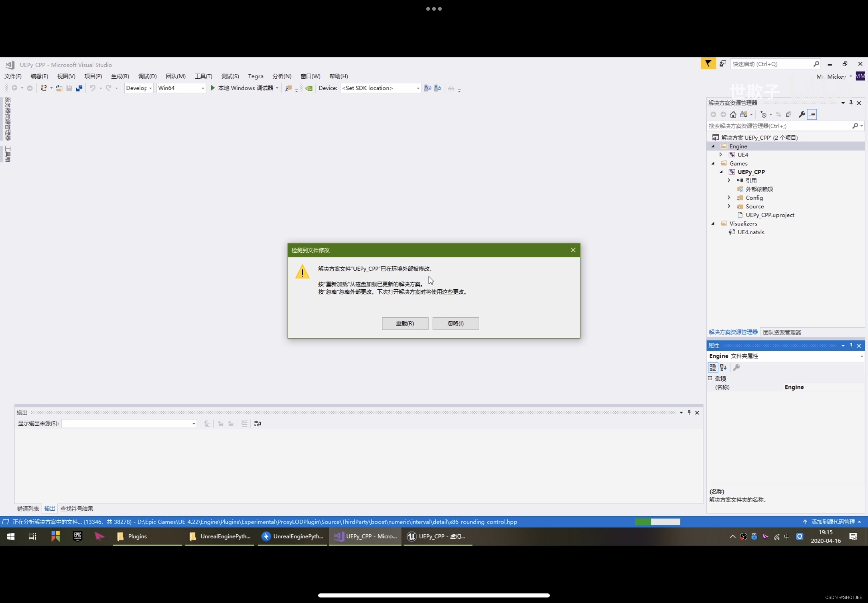Click the Pending Changes Filter clock icon
This screenshot has width=868, height=603.
tap(763, 114)
